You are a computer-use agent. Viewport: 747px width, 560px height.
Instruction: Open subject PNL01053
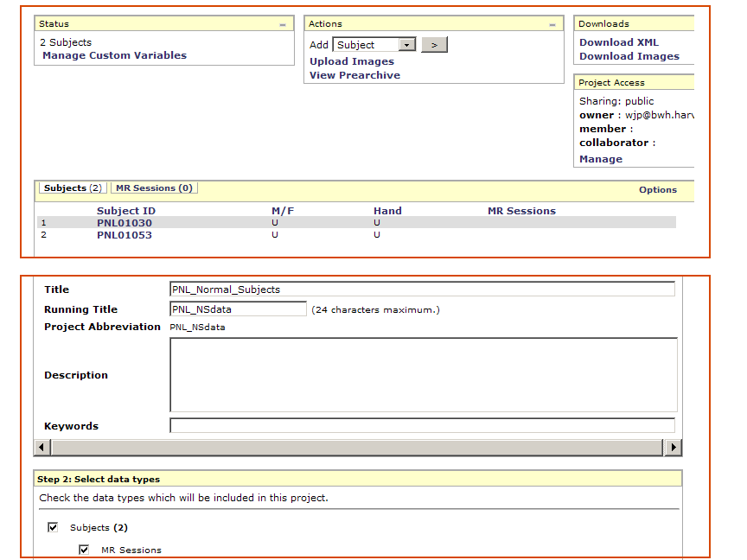[124, 235]
